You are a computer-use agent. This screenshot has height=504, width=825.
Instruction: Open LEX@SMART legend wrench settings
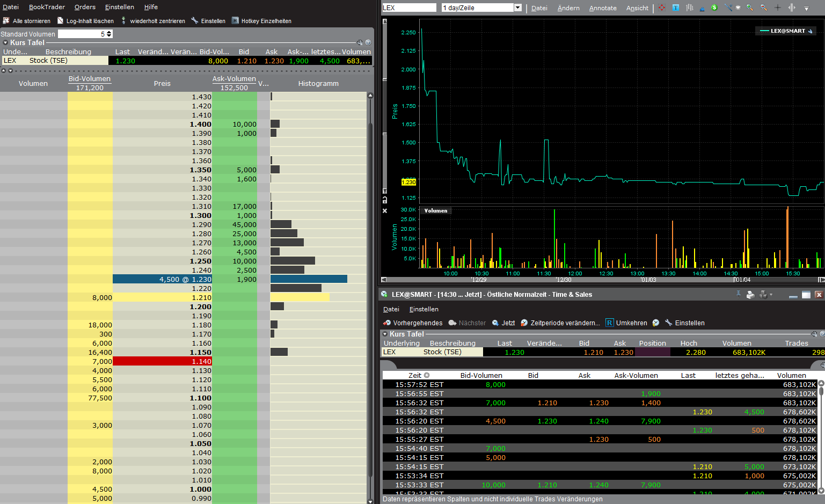pos(811,31)
